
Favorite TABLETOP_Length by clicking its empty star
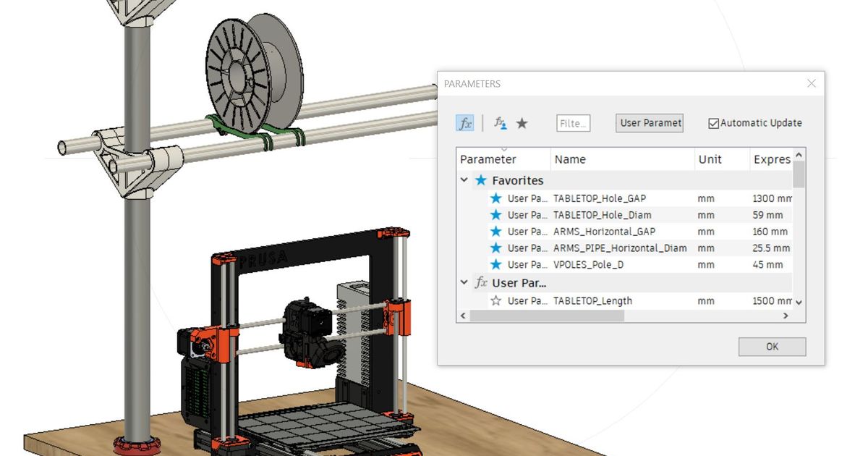click(495, 300)
